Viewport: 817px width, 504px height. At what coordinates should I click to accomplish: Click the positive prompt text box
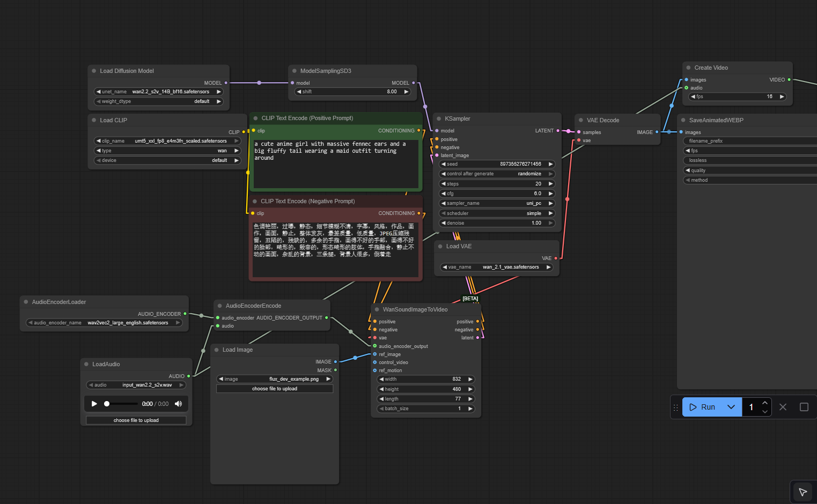[x=336, y=164]
